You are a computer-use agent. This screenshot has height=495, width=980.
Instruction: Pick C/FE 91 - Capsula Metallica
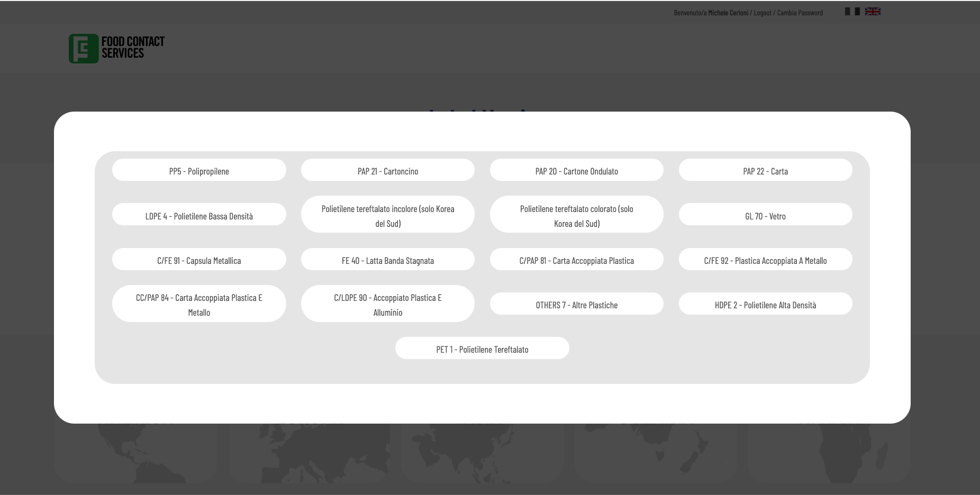tap(199, 260)
